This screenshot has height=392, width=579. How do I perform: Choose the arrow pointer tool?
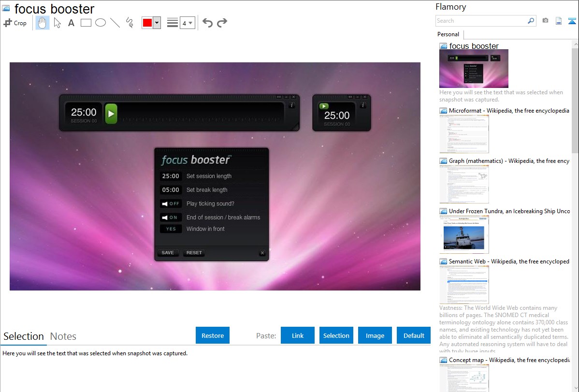(x=57, y=23)
